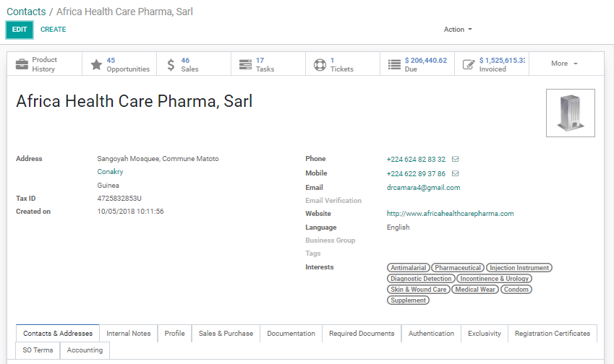Click the Skin & Wound Care interest tag
This screenshot has height=364, width=614.
point(419,290)
